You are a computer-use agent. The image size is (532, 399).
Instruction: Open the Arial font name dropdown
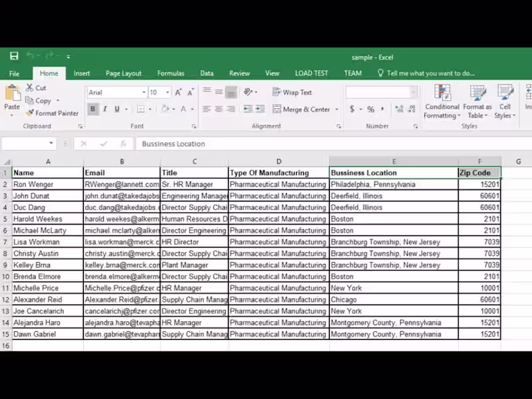[144, 92]
